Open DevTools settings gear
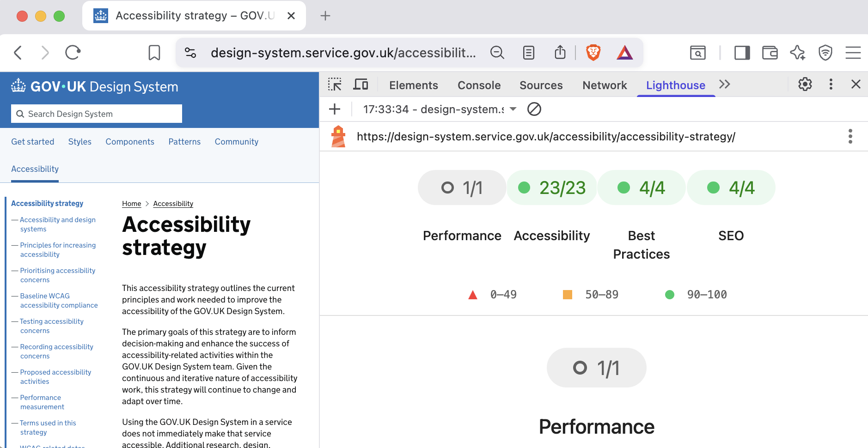The height and width of the screenshot is (448, 868). (805, 84)
